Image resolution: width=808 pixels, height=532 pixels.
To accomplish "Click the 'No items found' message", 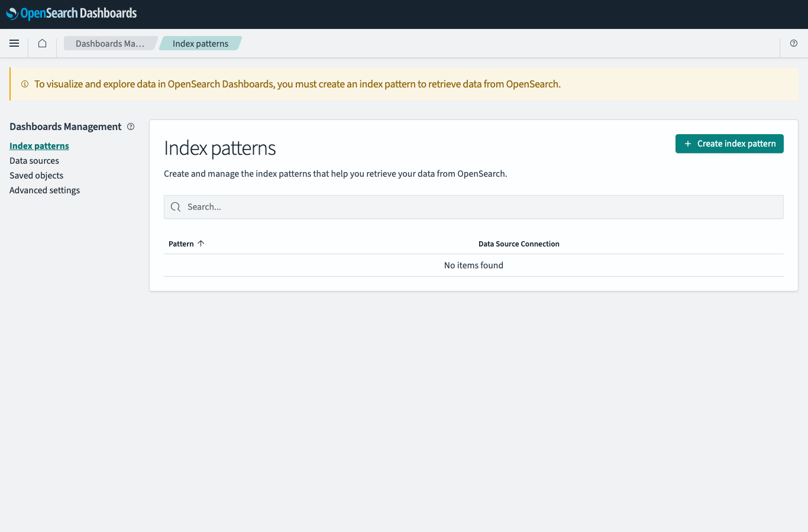I will pyautogui.click(x=474, y=265).
